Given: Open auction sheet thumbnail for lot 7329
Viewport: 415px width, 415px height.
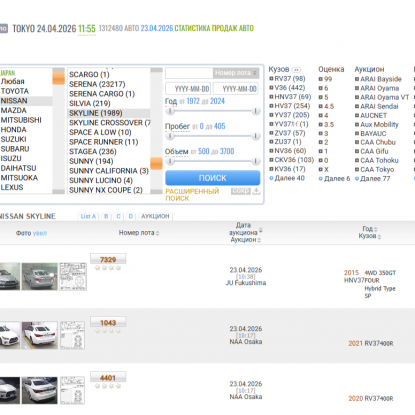Looking at the screenshot, I should [x=73, y=276].
